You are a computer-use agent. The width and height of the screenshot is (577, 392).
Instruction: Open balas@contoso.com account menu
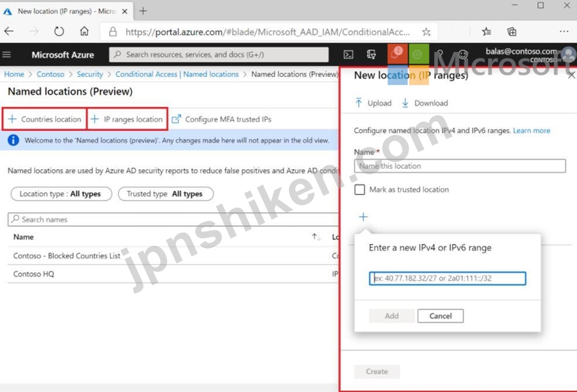pos(530,55)
